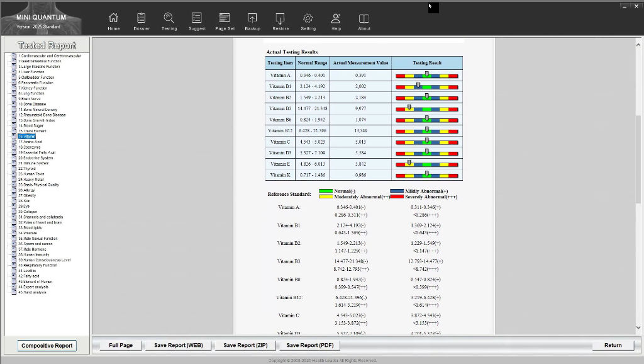Click the Return button
644x364 pixels.
pyautogui.click(x=613, y=345)
